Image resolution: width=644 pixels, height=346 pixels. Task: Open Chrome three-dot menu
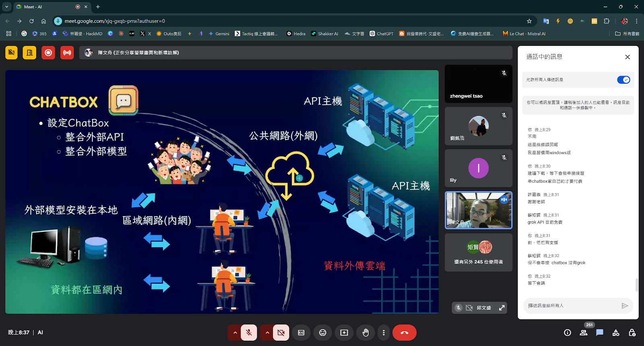636,21
